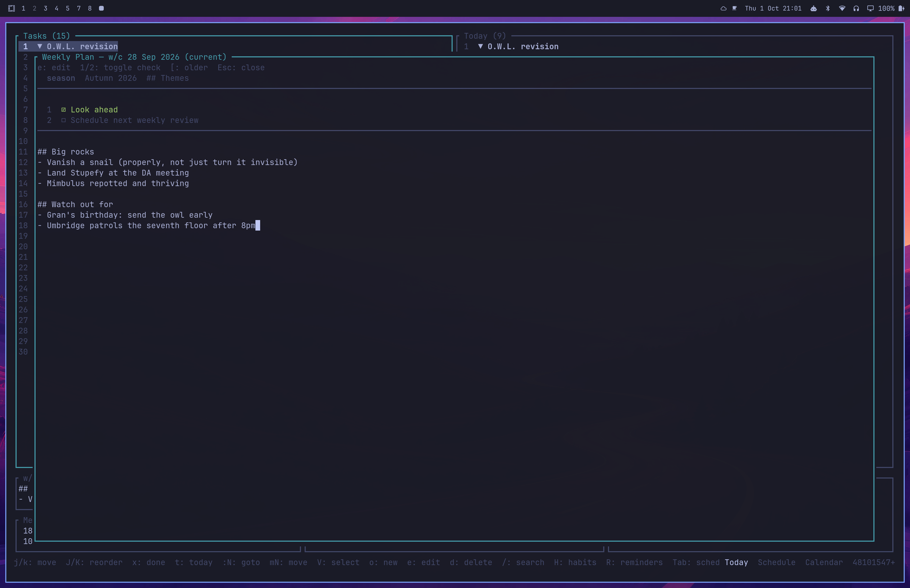The image size is (910, 588).
Task: Switch to workspace 7
Action: tap(79, 8)
